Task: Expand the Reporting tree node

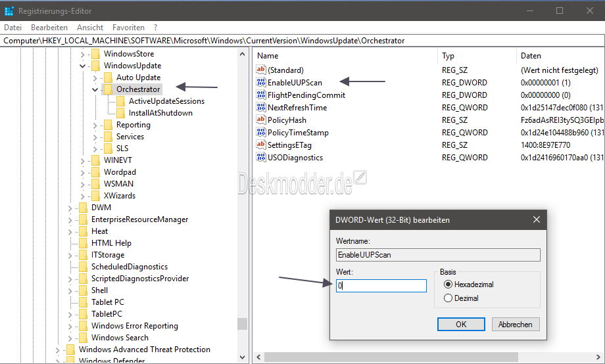Action: tap(95, 125)
